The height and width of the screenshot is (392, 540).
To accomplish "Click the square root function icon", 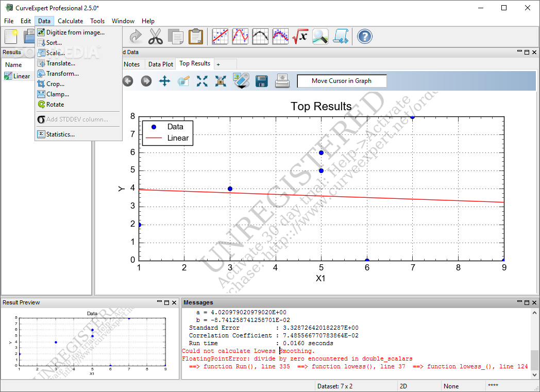I will (x=300, y=37).
